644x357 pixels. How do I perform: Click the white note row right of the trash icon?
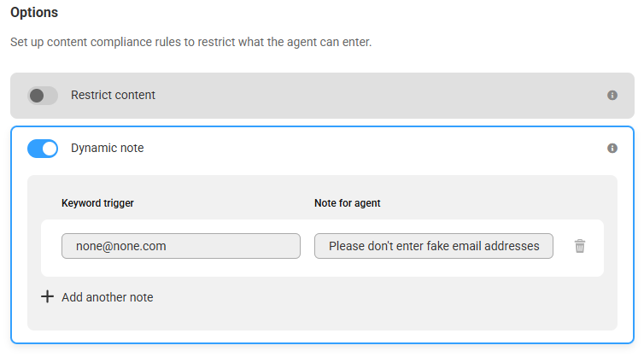(x=594, y=248)
